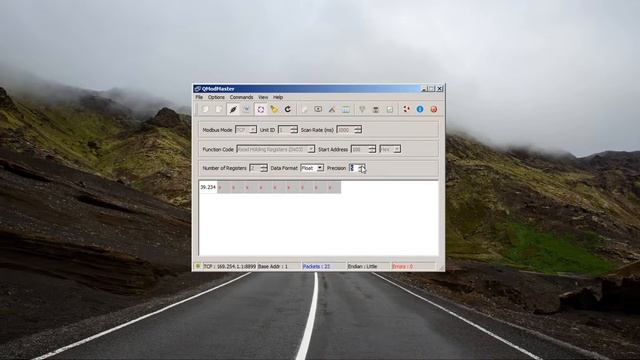Screen dimensions: 640x360
Task: Click the Save Session toolbar icon
Action: click(219, 109)
